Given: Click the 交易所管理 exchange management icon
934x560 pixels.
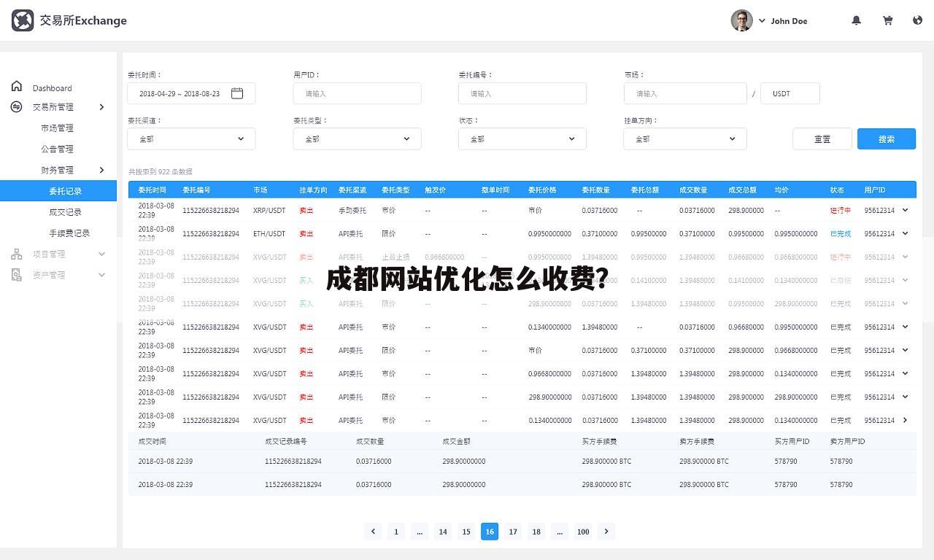Looking at the screenshot, I should [16, 106].
